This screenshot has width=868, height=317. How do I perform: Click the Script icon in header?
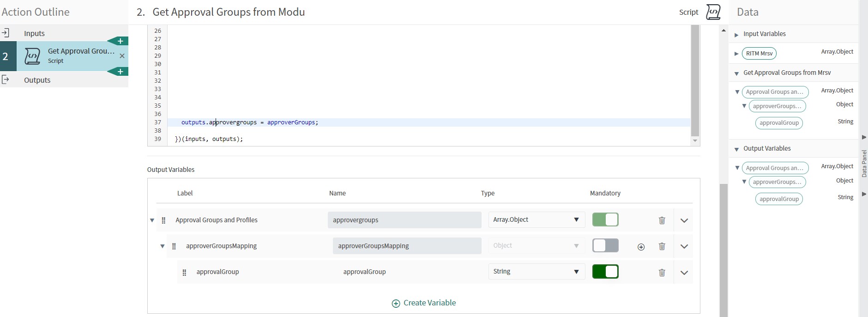[x=713, y=12]
